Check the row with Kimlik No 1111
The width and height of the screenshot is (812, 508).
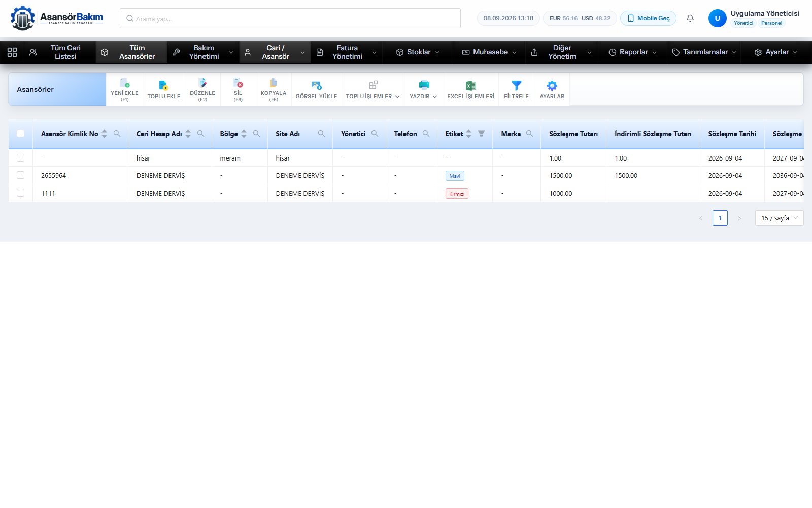pos(20,193)
